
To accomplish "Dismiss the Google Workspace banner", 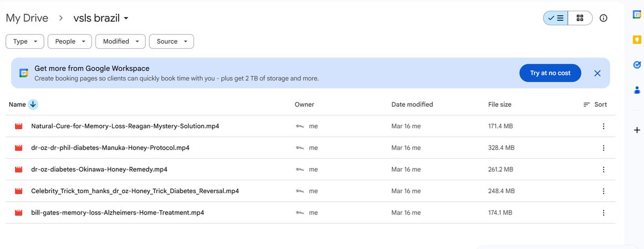I will [x=597, y=73].
